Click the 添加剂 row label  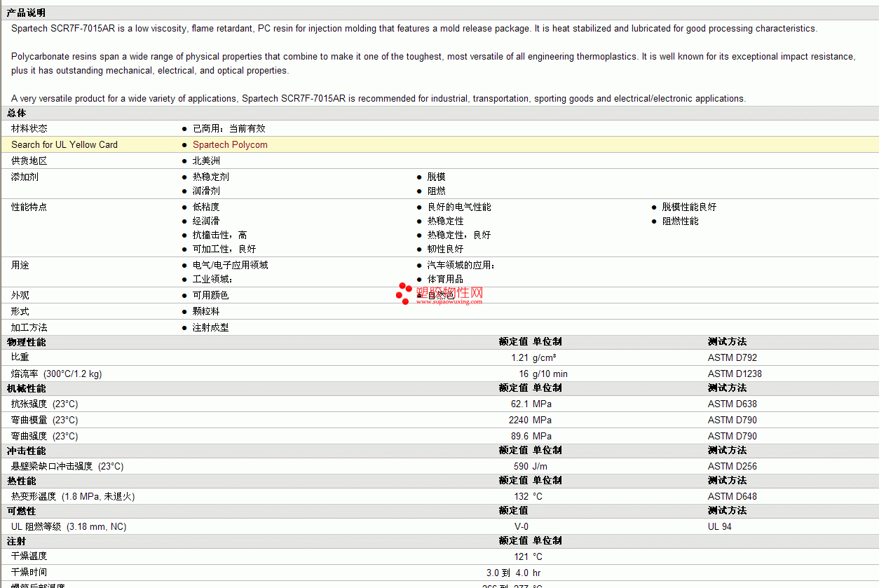pyautogui.click(x=25, y=177)
